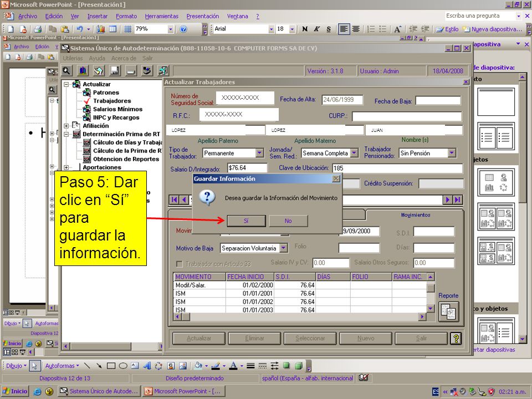Insert a chart via toolbar icon
The image size is (532, 399).
coord(101,29)
